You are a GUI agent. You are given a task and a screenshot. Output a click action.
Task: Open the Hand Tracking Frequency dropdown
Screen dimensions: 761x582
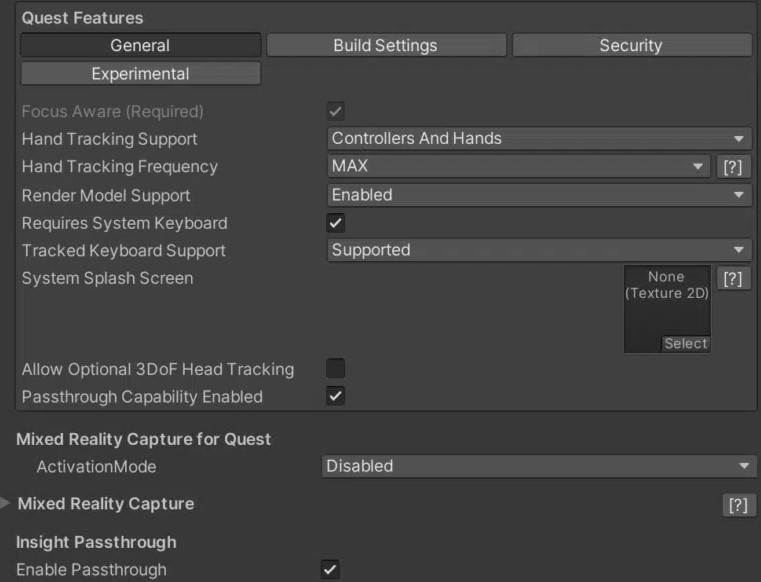(518, 166)
